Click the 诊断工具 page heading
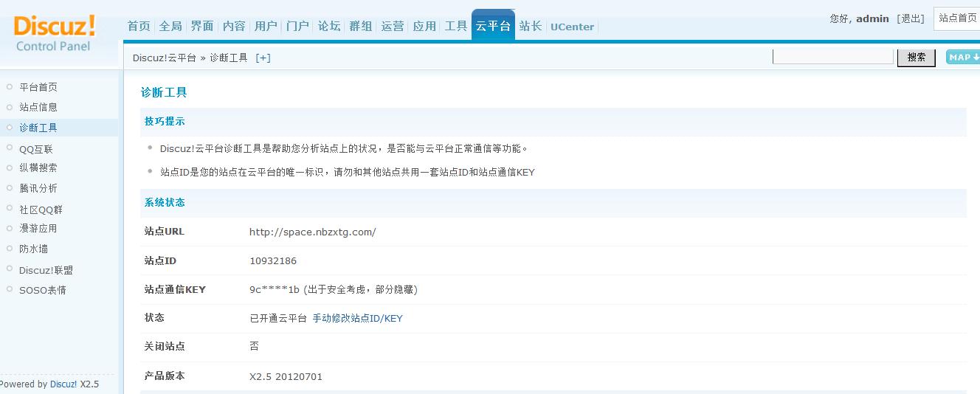The height and width of the screenshot is (394, 980). tap(164, 92)
